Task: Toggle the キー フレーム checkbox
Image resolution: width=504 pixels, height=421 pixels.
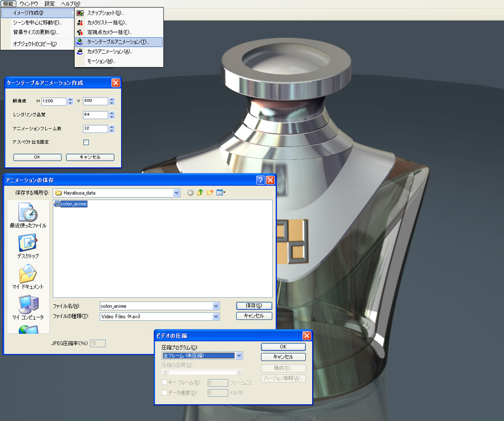Action: tap(165, 383)
